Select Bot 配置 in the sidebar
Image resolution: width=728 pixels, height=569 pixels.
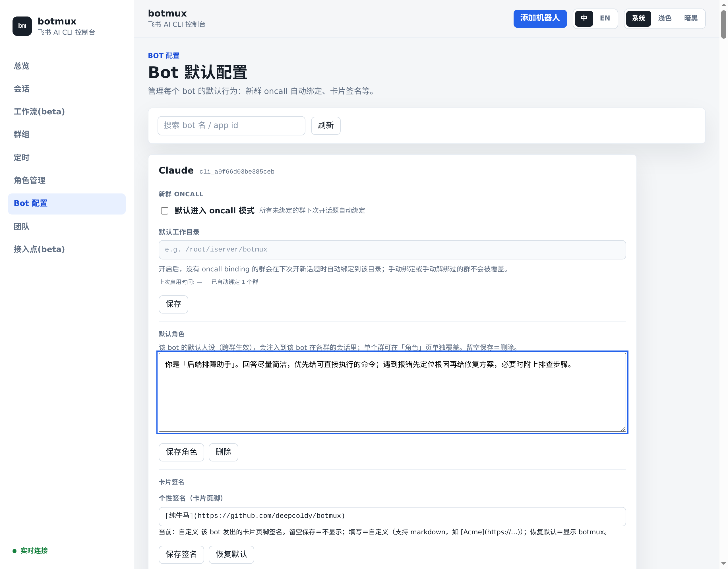(67, 203)
